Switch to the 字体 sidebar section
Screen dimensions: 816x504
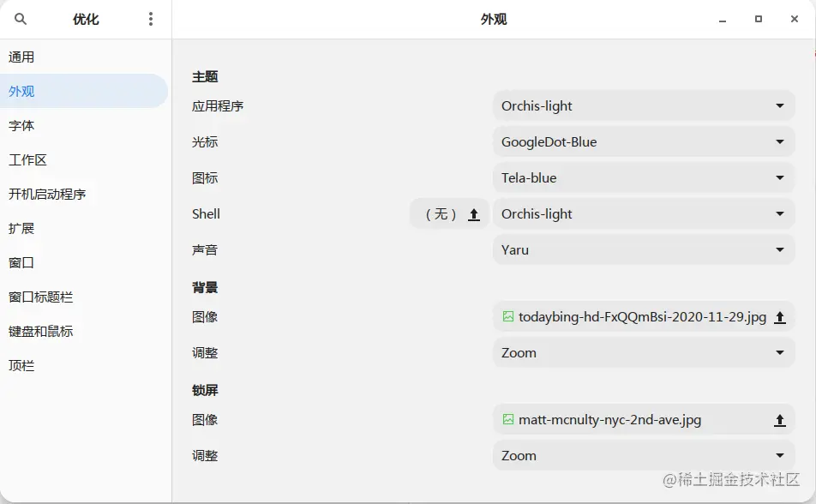tap(21, 125)
